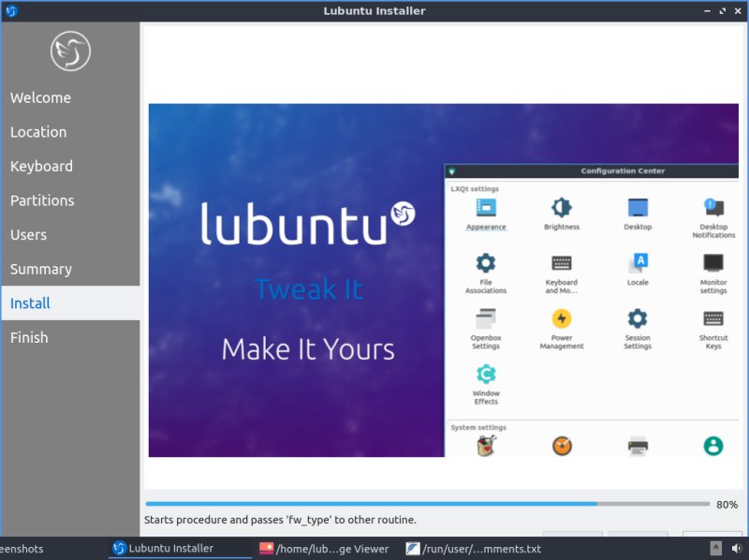Maximize the Lubuntu Installer window

(x=722, y=10)
